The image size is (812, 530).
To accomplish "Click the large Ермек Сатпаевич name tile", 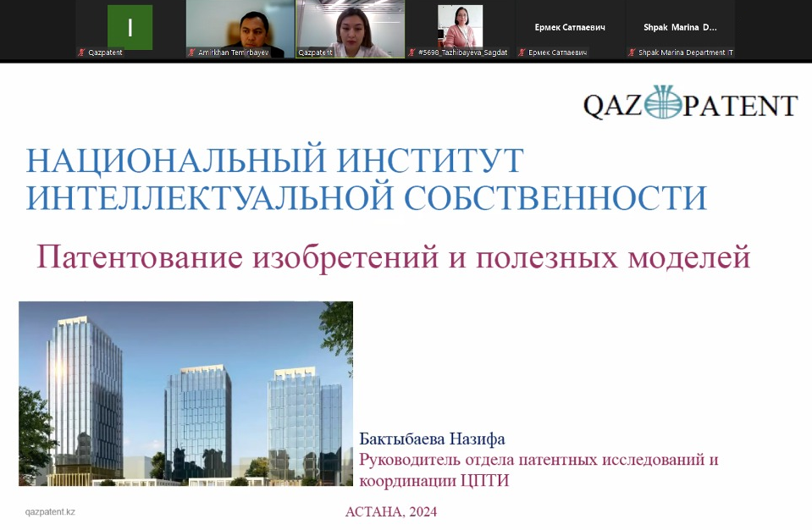I will click(570, 27).
